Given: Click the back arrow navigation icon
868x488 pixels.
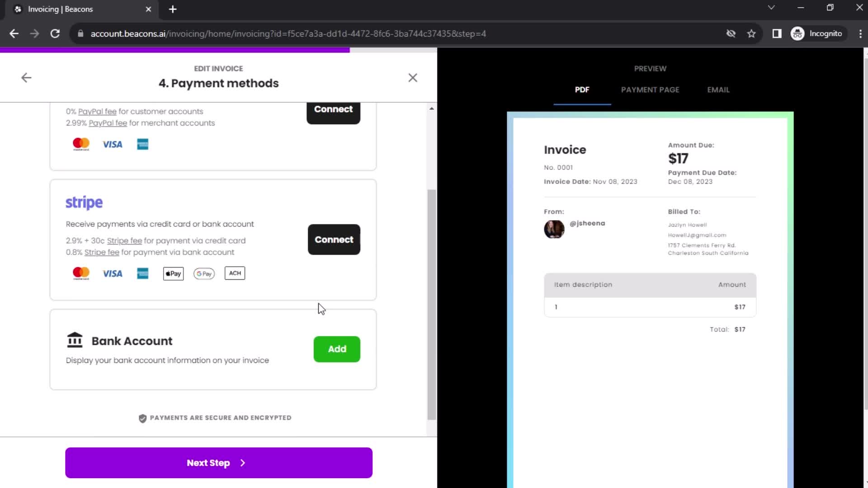Looking at the screenshot, I should coord(26,77).
